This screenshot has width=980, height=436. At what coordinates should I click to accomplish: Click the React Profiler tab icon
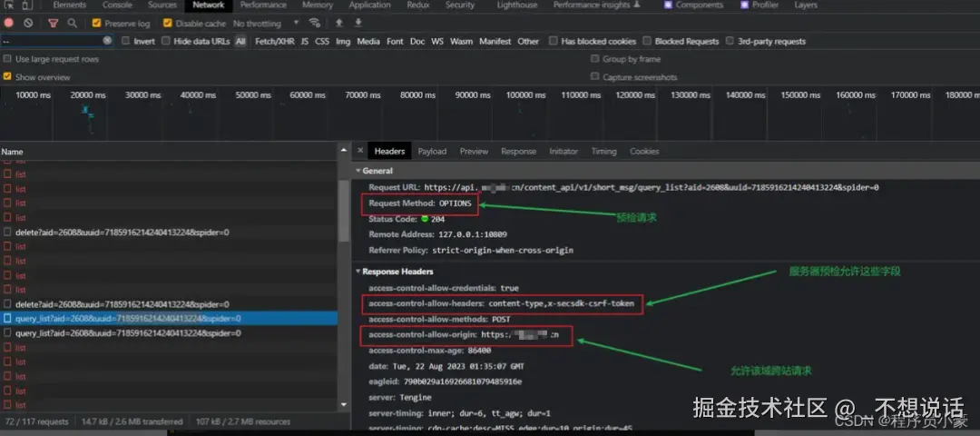(x=744, y=5)
